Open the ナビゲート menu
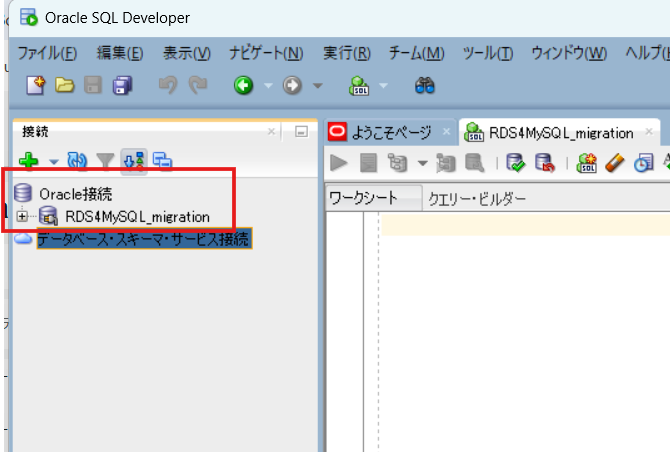 [x=266, y=53]
